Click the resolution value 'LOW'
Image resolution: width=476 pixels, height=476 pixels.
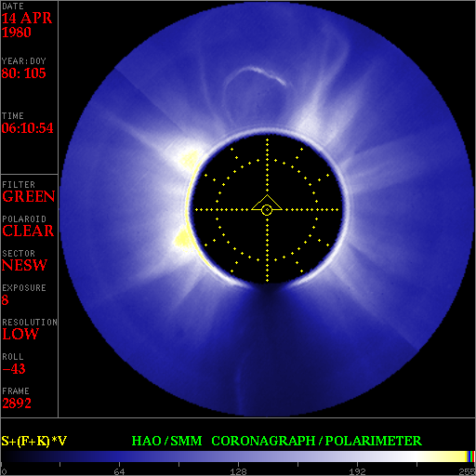pos(20,334)
